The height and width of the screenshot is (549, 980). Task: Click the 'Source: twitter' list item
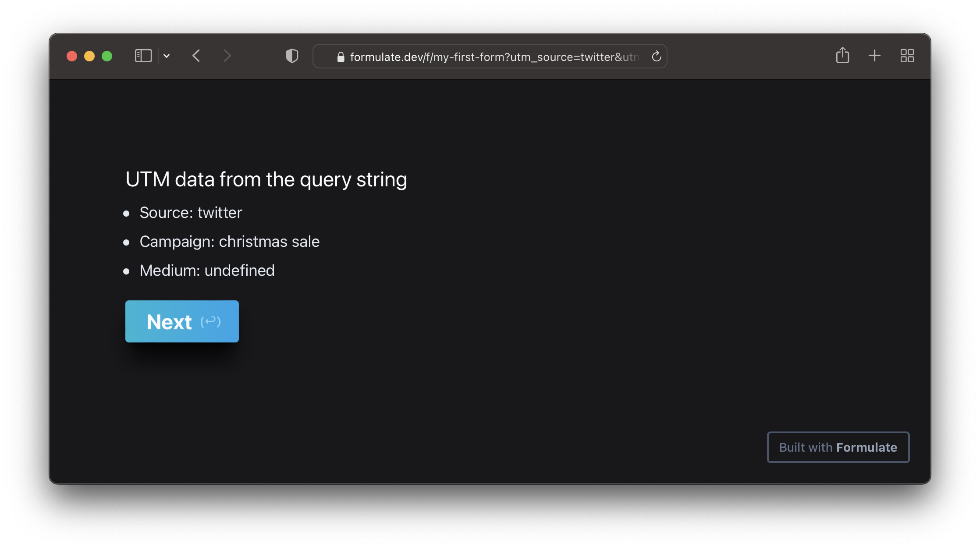[191, 213]
